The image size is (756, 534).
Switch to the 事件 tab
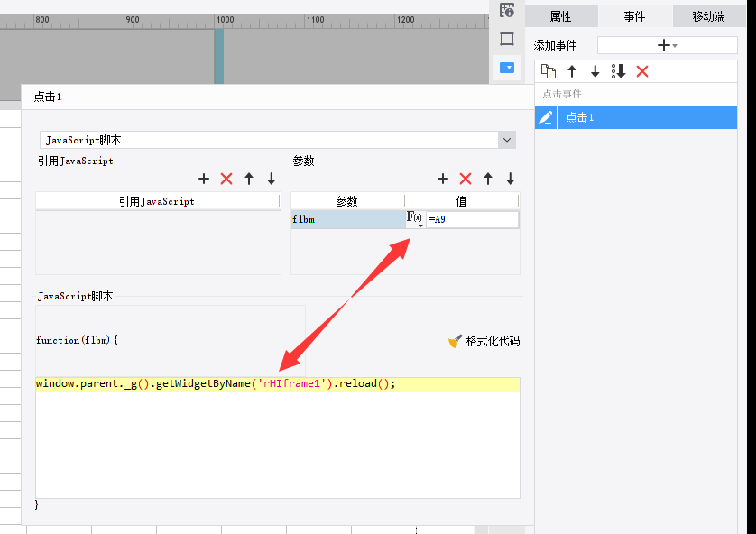tap(634, 16)
